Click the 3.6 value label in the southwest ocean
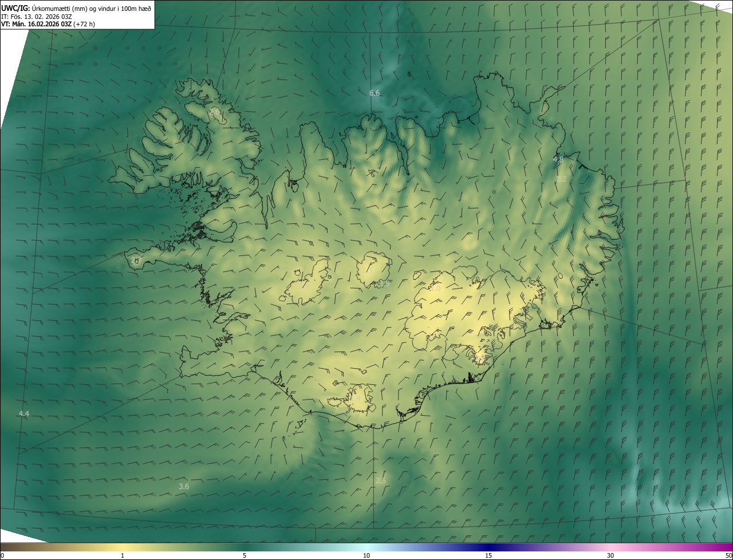Viewport: 733px width, 560px height. click(184, 486)
